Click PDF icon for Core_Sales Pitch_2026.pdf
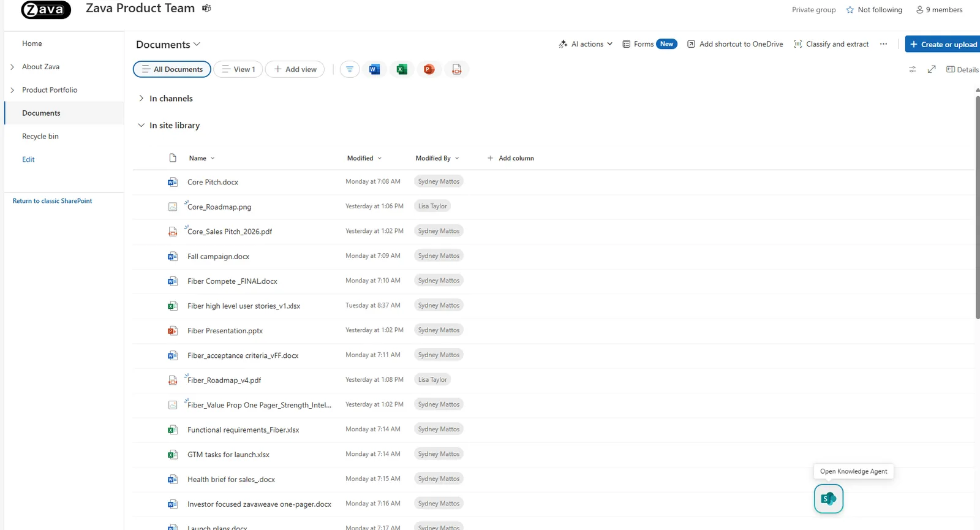Image resolution: width=980 pixels, height=530 pixels. pos(173,232)
